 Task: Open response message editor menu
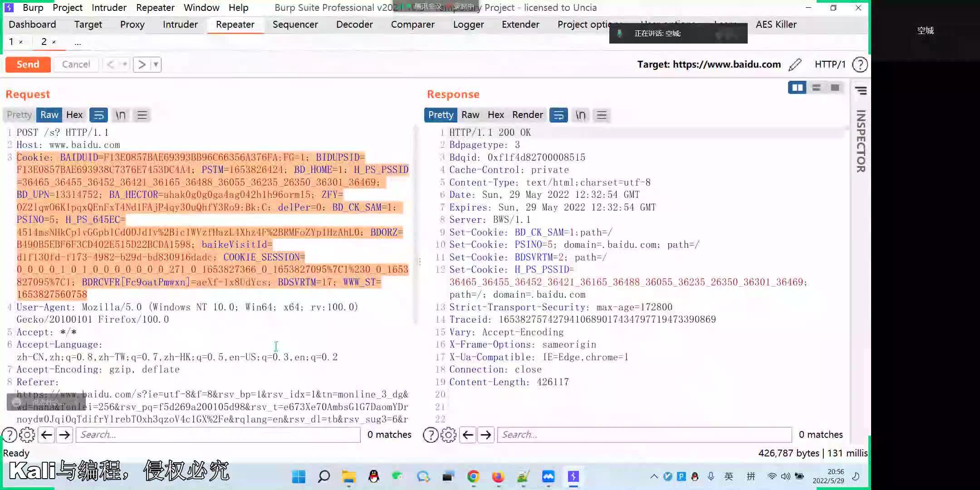602,115
